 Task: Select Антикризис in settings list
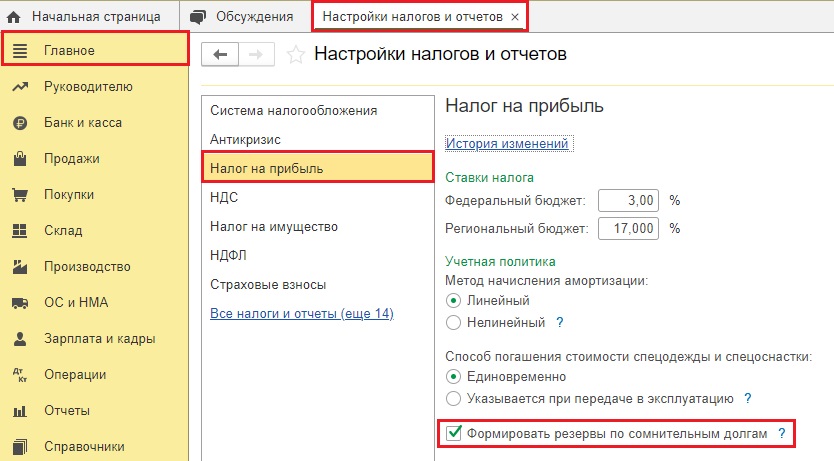[x=318, y=140]
